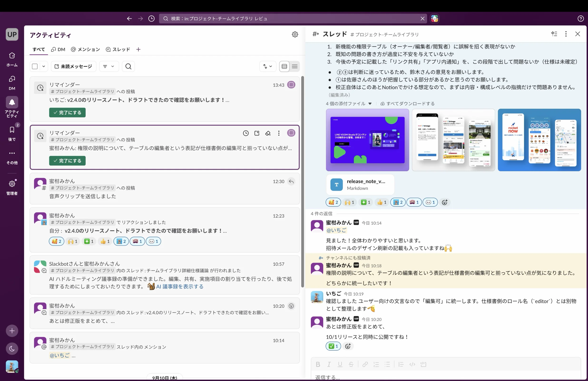Tick the select-all checkbox
Image resolution: width=588 pixels, height=381 pixels.
click(x=35, y=66)
